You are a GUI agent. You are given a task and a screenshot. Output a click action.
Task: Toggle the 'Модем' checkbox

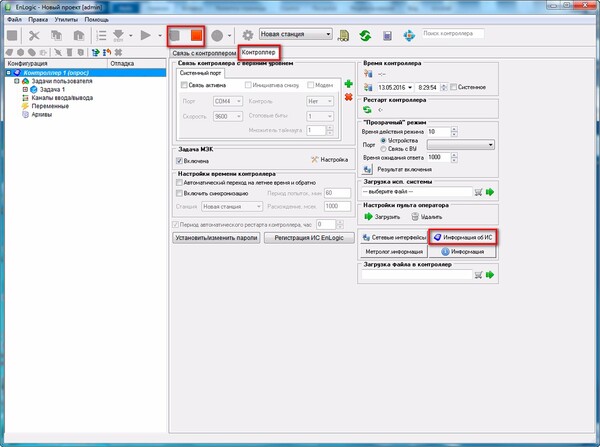(310, 85)
